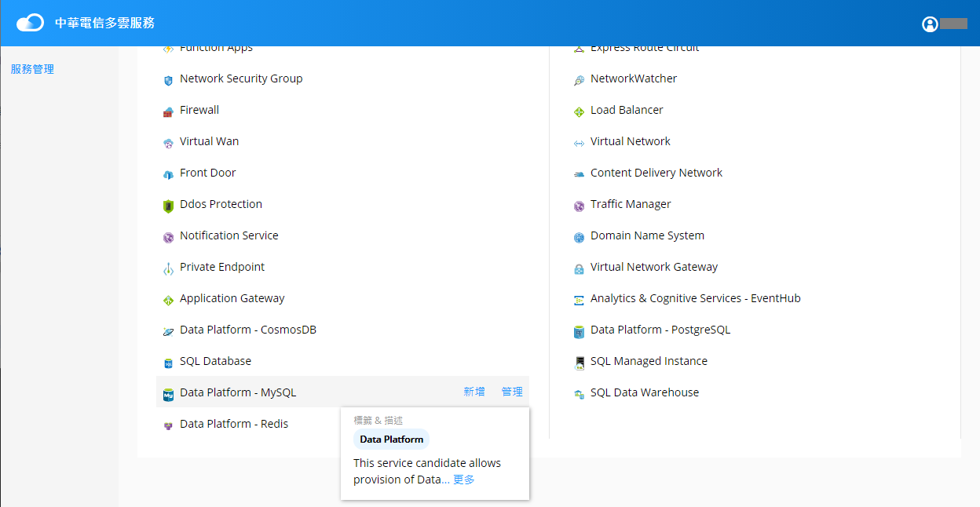The height and width of the screenshot is (507, 980).
Task: Click the PostgreSQL database icon
Action: point(579,331)
